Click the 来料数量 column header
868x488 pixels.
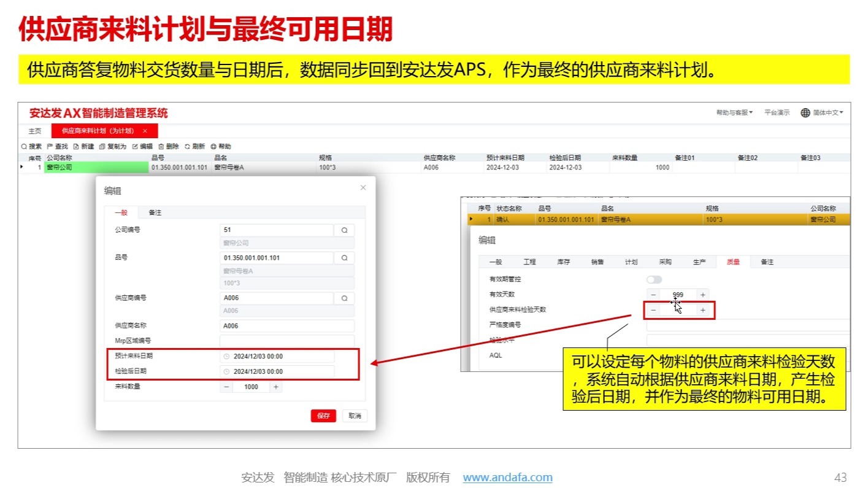point(641,158)
